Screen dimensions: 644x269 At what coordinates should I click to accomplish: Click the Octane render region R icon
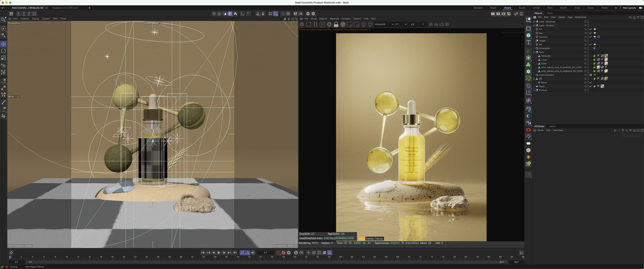[x=322, y=24]
